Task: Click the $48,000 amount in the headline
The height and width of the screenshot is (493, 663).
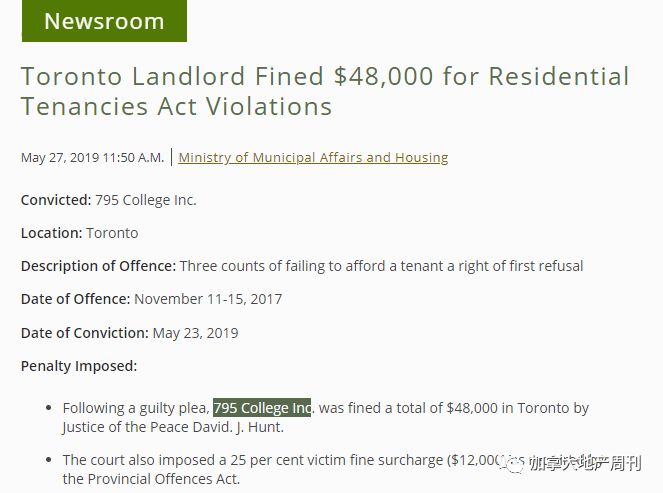Action: 384,77
